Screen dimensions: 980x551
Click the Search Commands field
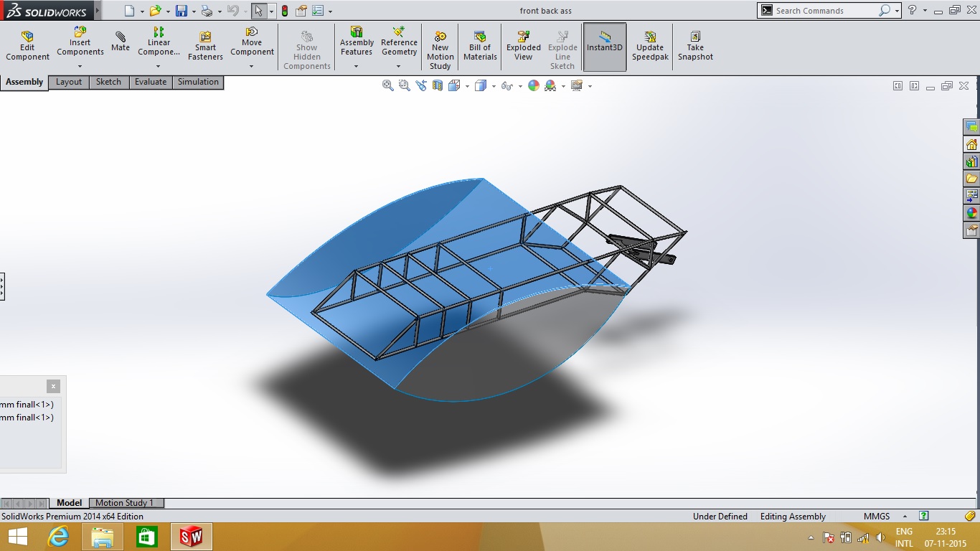[825, 11]
